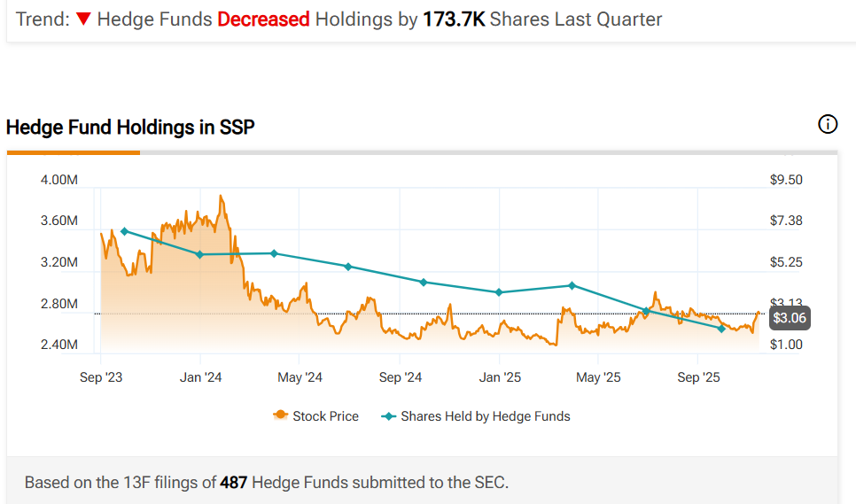This screenshot has height=504, width=856.
Task: Click the teal diamond legend marker
Action: (x=387, y=415)
